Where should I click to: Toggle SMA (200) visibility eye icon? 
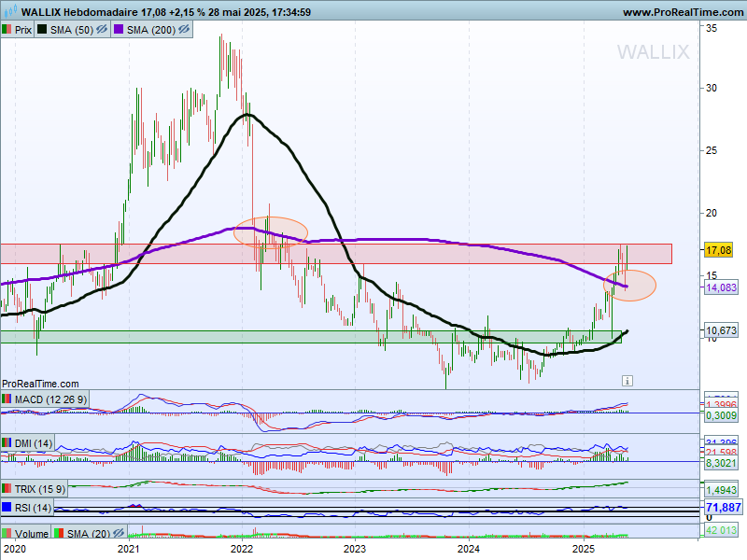tap(184, 30)
